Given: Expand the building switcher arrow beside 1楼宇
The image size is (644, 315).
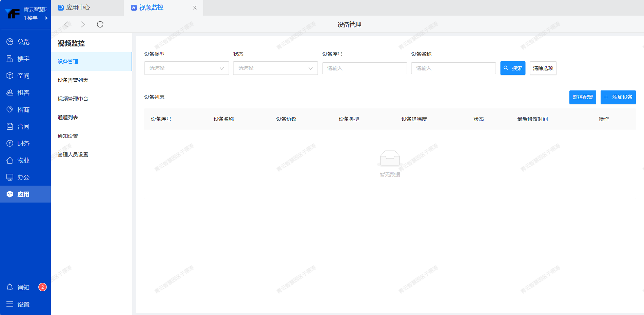Looking at the screenshot, I should coord(46,18).
